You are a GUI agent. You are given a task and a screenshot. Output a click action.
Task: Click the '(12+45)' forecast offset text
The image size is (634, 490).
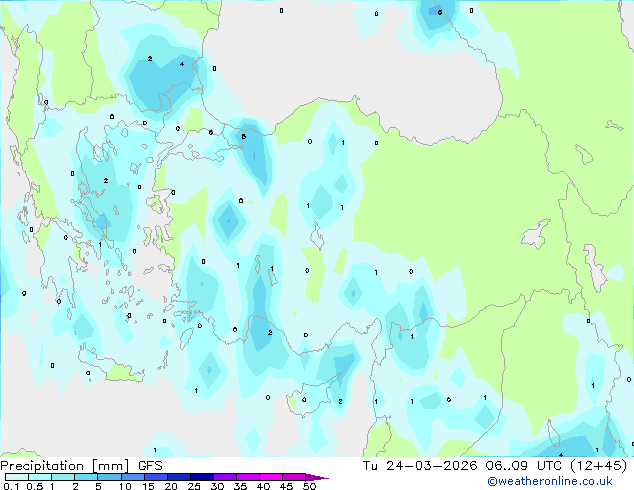(598, 466)
